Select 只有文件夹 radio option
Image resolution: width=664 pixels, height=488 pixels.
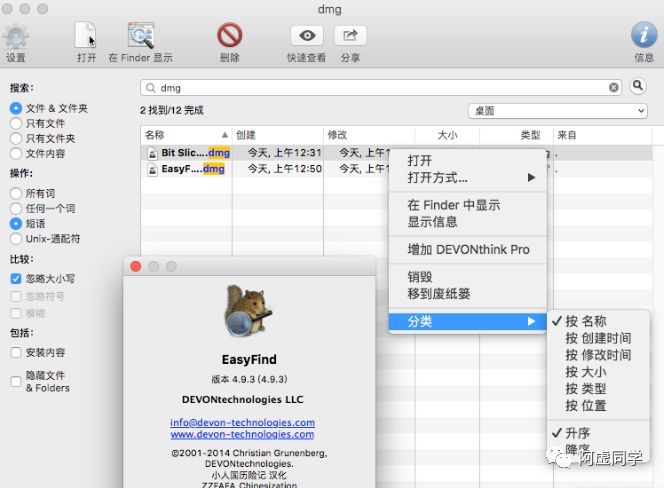pos(16,138)
